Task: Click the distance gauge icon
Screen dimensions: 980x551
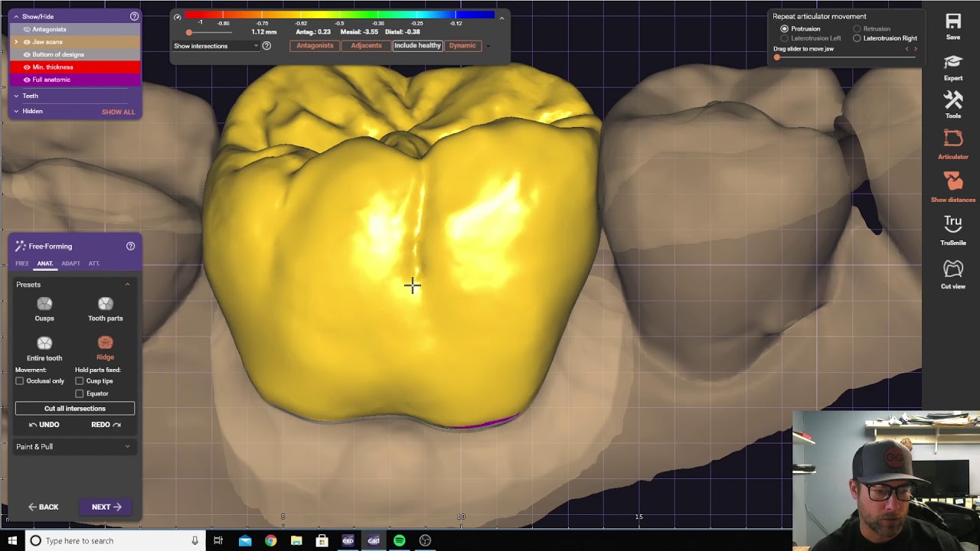Action: pos(178,17)
